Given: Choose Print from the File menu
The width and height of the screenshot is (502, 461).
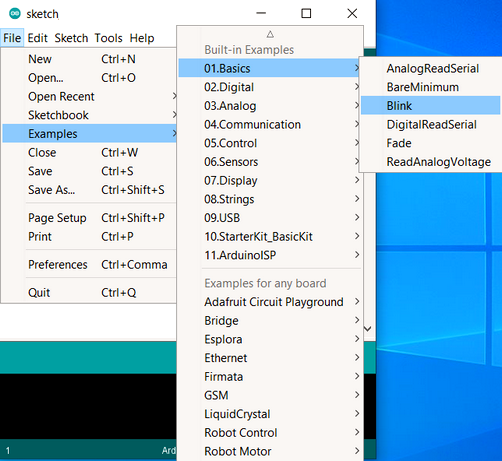Looking at the screenshot, I should coord(89,236).
